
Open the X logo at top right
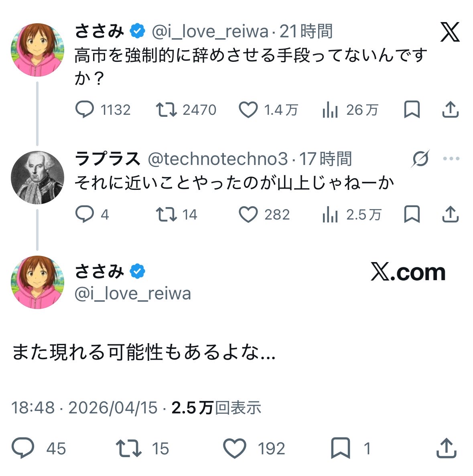450,32
